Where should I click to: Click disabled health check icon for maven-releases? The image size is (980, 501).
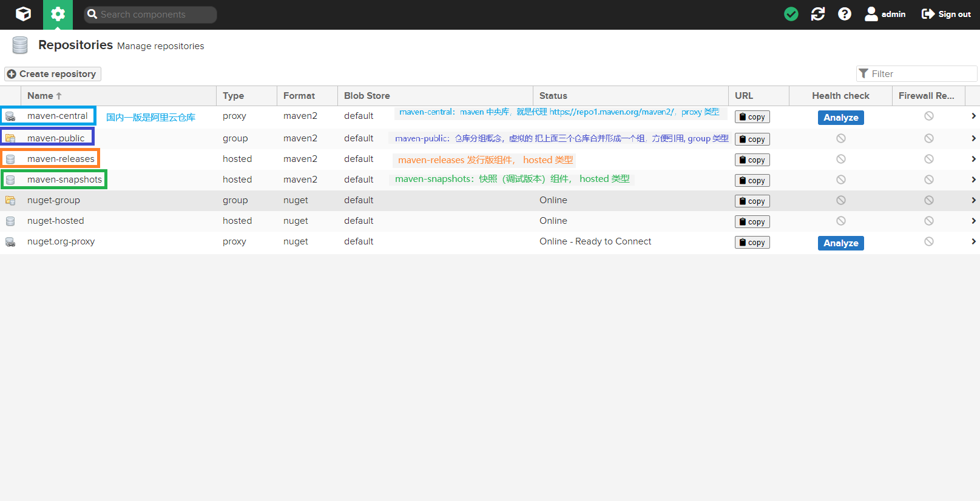(841, 159)
